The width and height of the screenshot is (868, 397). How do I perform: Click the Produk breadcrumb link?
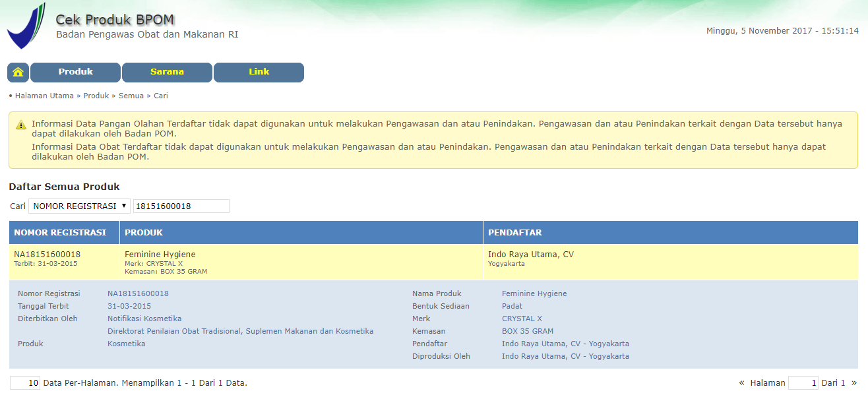(96, 96)
